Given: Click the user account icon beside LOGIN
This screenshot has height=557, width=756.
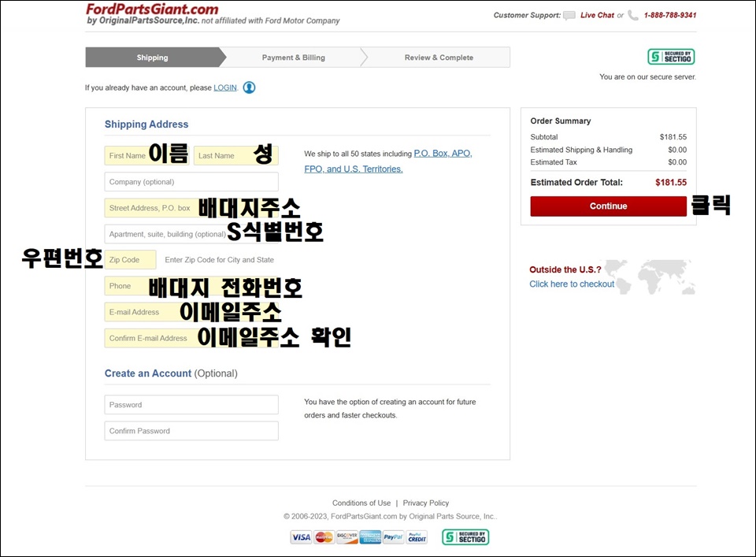Looking at the screenshot, I should point(250,87).
